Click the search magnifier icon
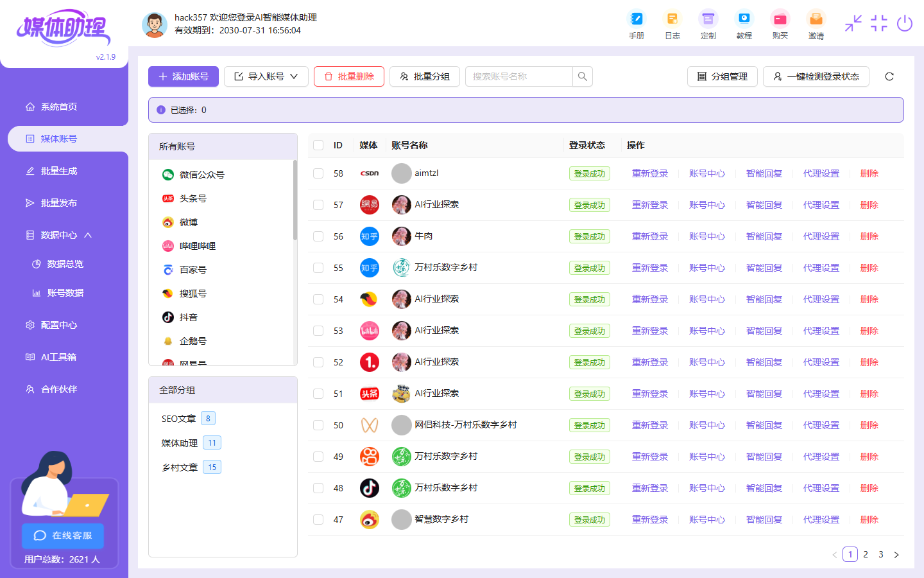 [x=582, y=76]
